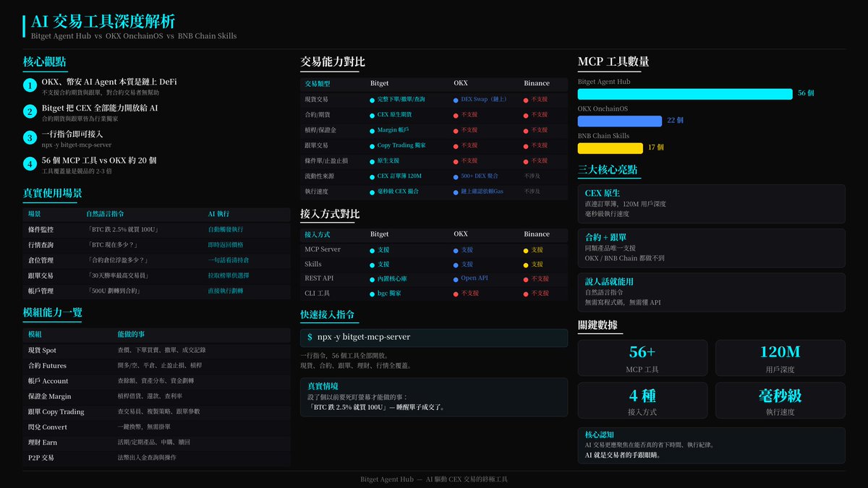Click the cyan Bitget Agent Hub bar
Image resolution: width=868 pixels, height=488 pixels.
[685, 94]
